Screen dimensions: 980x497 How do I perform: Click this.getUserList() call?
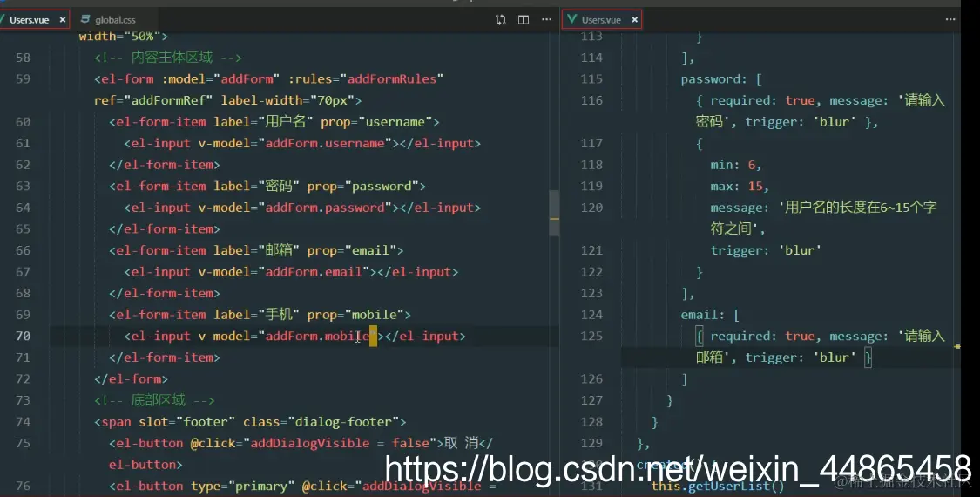tap(718, 486)
